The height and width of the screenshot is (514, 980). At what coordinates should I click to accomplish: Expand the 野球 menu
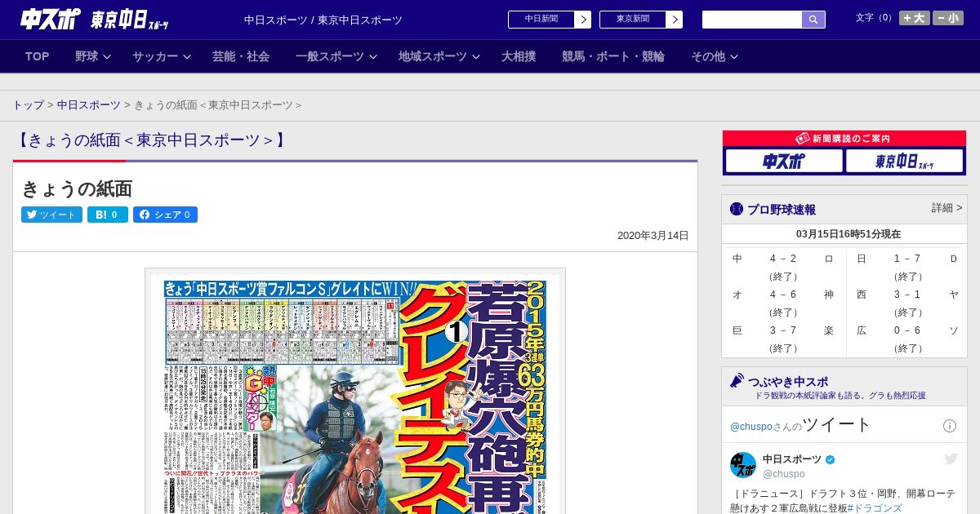coord(92,56)
